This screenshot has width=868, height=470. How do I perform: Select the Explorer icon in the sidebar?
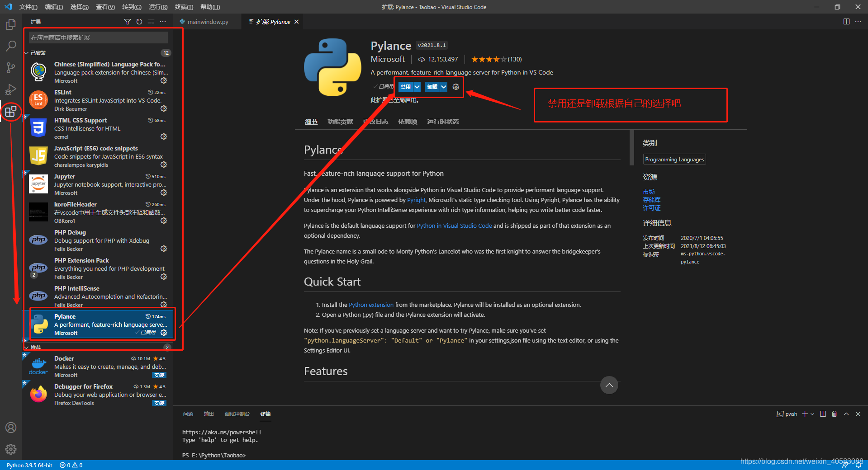point(11,24)
